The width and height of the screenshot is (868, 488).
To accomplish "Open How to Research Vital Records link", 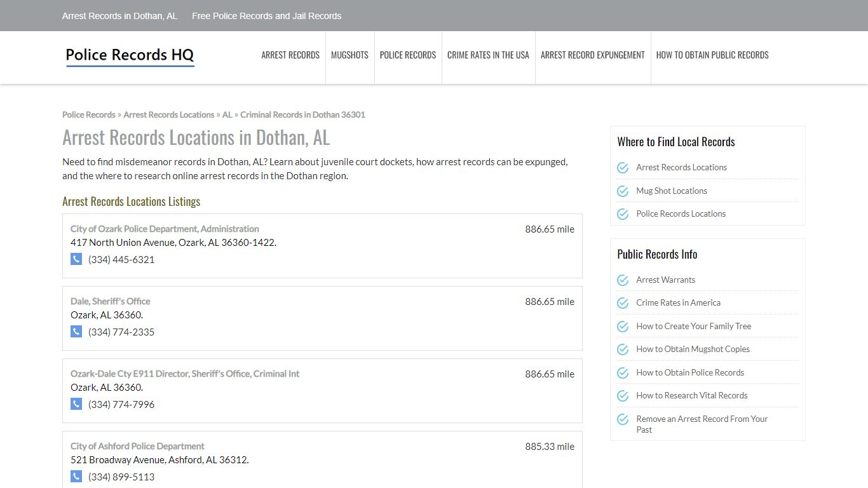I will point(692,396).
